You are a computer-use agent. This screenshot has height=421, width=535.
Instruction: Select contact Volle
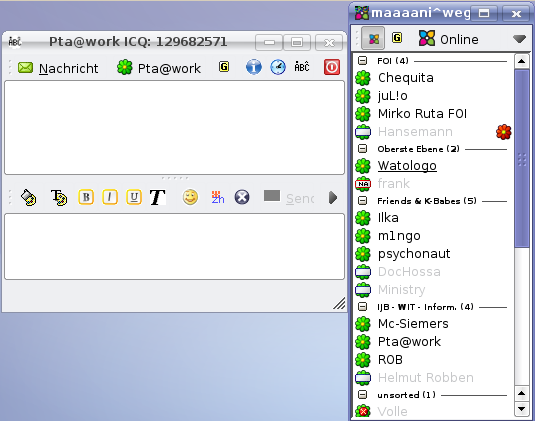[392, 411]
